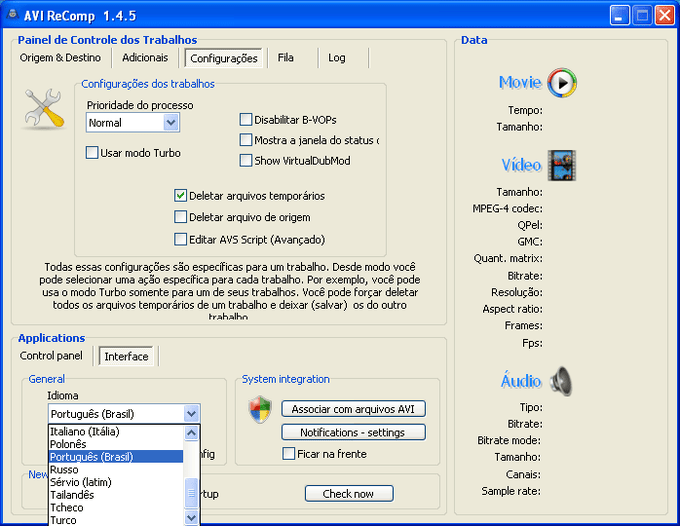This screenshot has width=680, height=526.
Task: Open Notifications - settings button
Action: coord(353,432)
